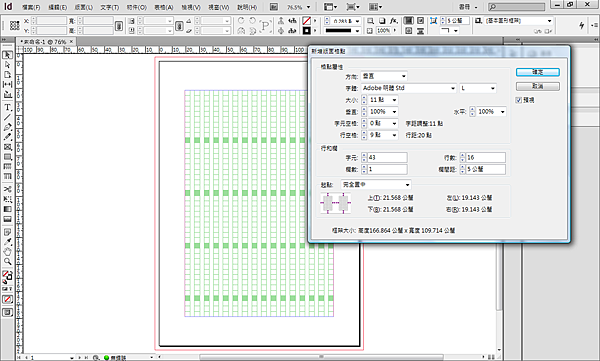Toggle Apply None at toolbox bottom
This screenshot has height=361, width=600.
[x=7, y=299]
